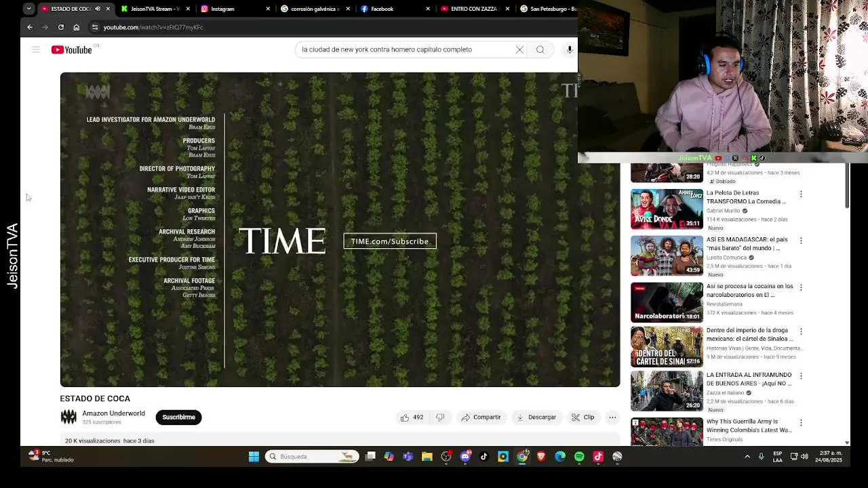Open options for ASÍ ES MADAGASCAR video

click(x=801, y=241)
